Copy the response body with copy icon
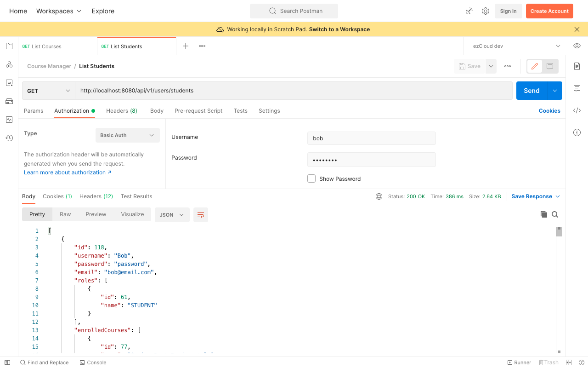The height and width of the screenshot is (368, 588). tap(544, 214)
